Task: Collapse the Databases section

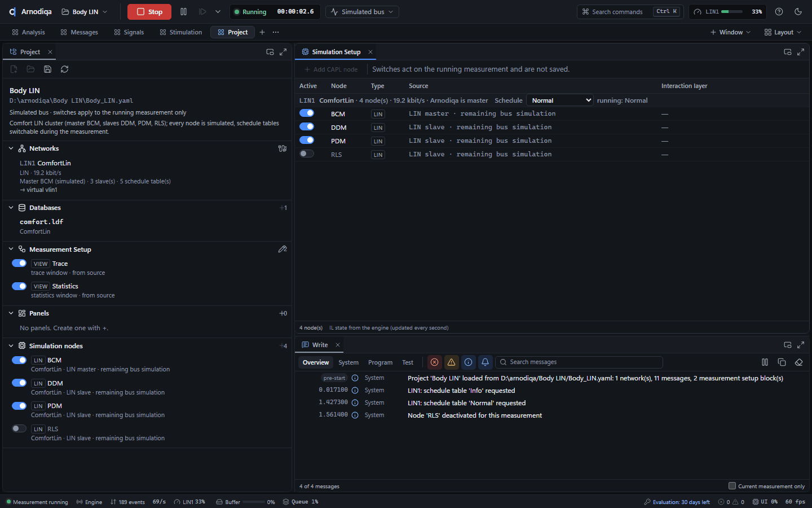Action: point(11,208)
